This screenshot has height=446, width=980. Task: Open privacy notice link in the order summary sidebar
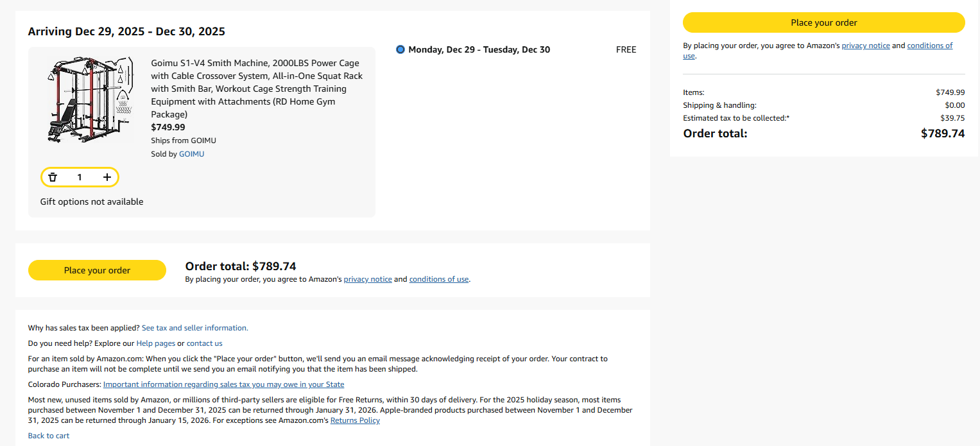(x=866, y=46)
